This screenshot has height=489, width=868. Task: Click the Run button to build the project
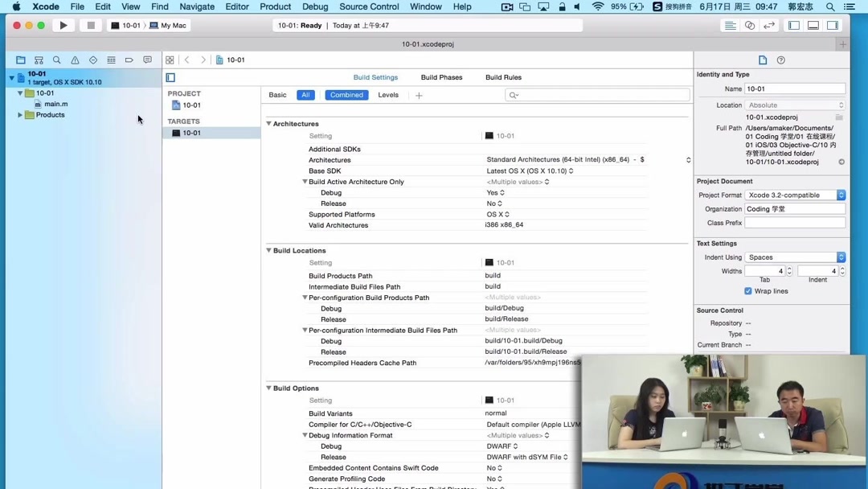point(63,25)
